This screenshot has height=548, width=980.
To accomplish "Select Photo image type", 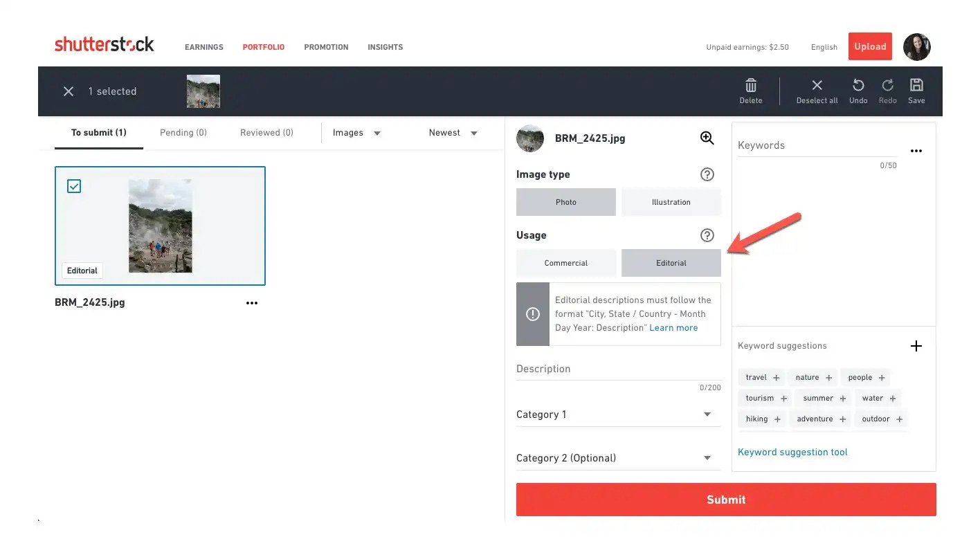I will point(566,202).
